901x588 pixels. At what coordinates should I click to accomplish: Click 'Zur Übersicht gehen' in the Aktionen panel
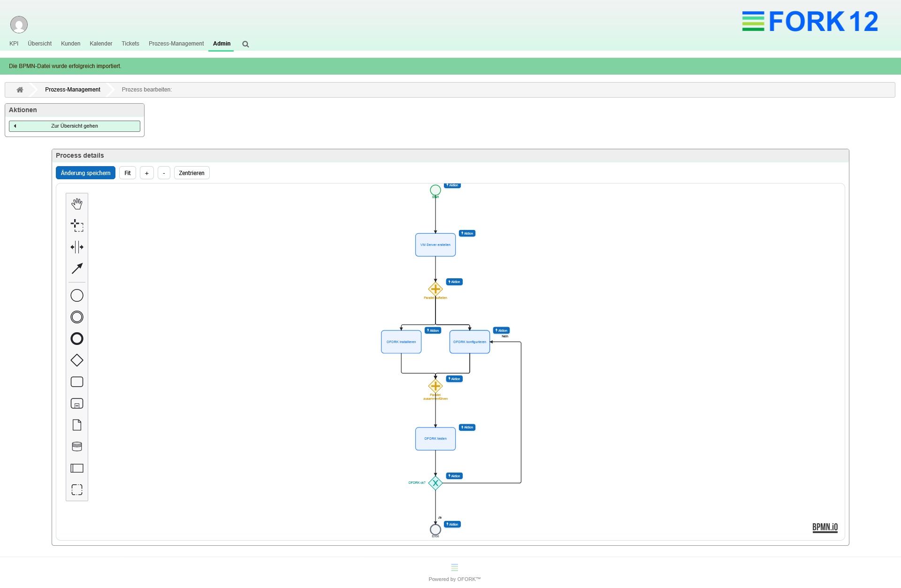74,126
